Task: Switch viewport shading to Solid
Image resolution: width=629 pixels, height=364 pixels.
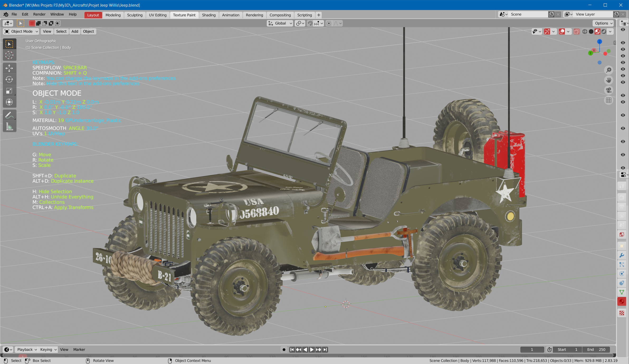Action: [591, 32]
